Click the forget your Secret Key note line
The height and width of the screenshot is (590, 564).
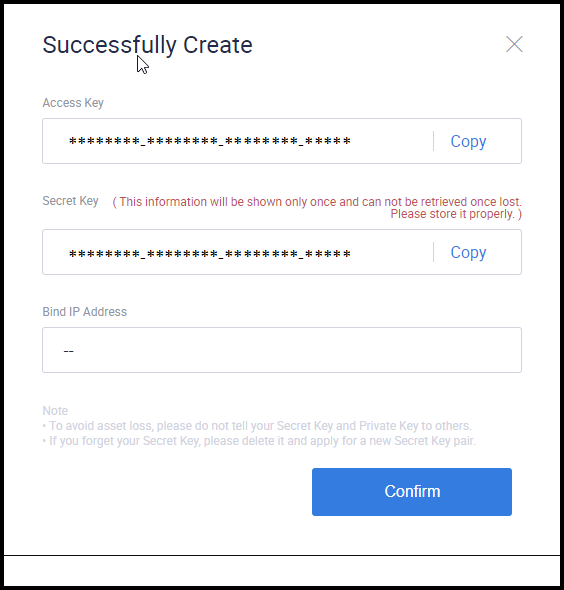tap(259, 441)
